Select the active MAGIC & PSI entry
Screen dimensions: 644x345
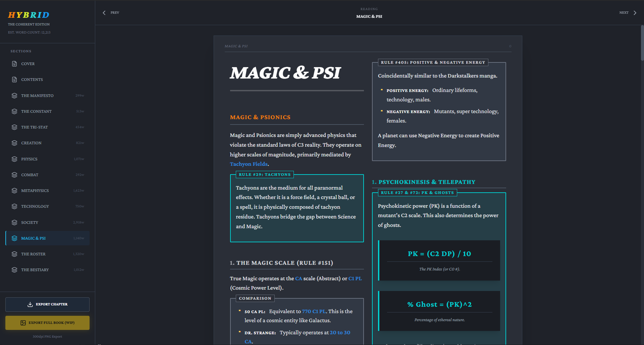[x=47, y=238]
